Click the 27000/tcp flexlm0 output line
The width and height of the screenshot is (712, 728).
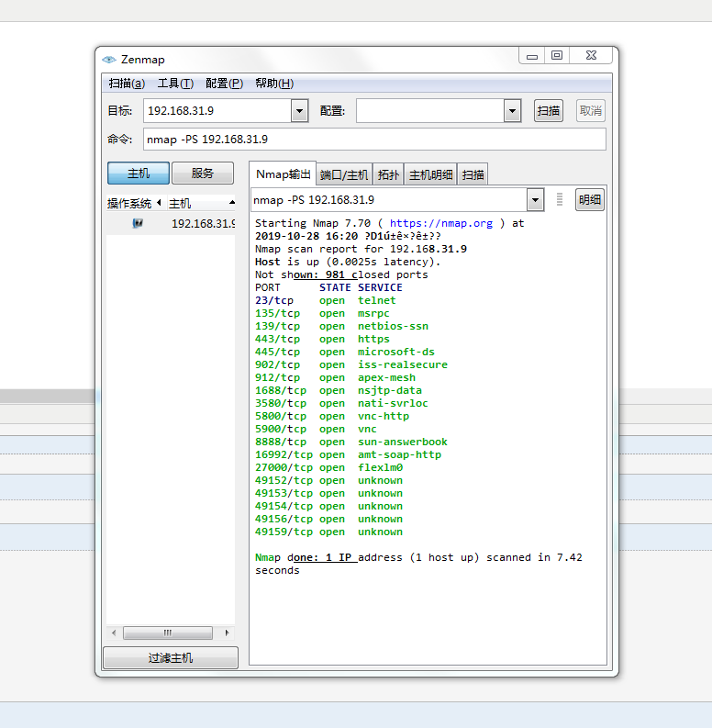(328, 467)
